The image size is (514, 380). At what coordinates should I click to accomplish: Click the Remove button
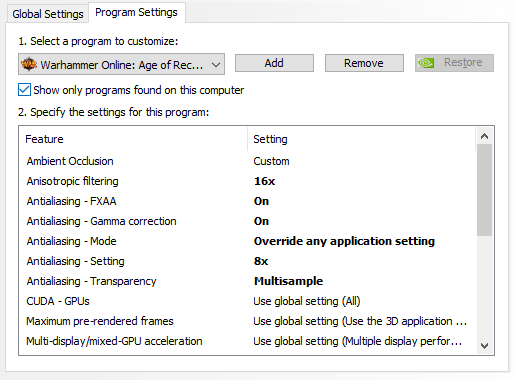(x=364, y=63)
